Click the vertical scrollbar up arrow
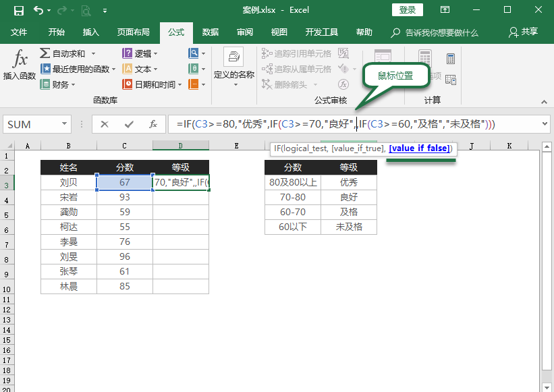 click(x=547, y=146)
